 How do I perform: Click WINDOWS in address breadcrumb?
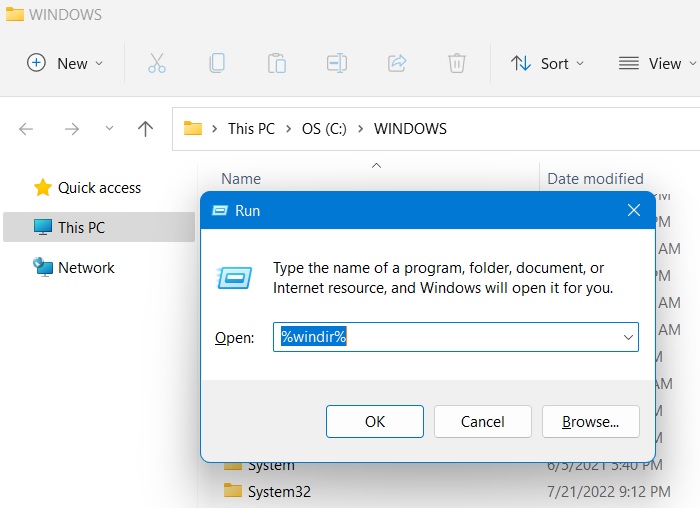point(410,129)
